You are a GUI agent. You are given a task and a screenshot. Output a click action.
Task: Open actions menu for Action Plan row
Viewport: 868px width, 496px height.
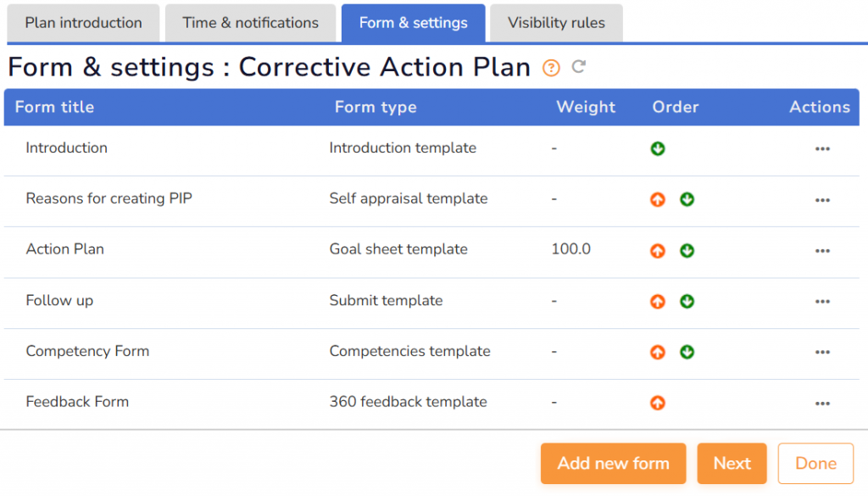tap(821, 250)
